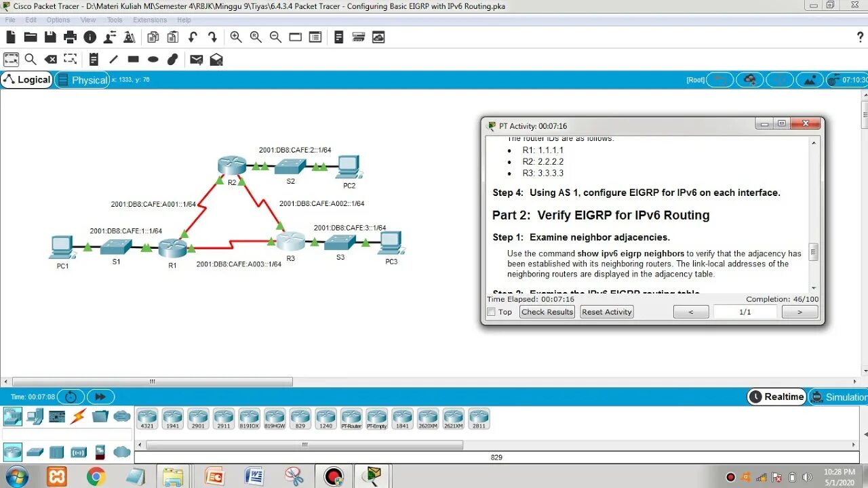Open the Help menu

coord(184,20)
